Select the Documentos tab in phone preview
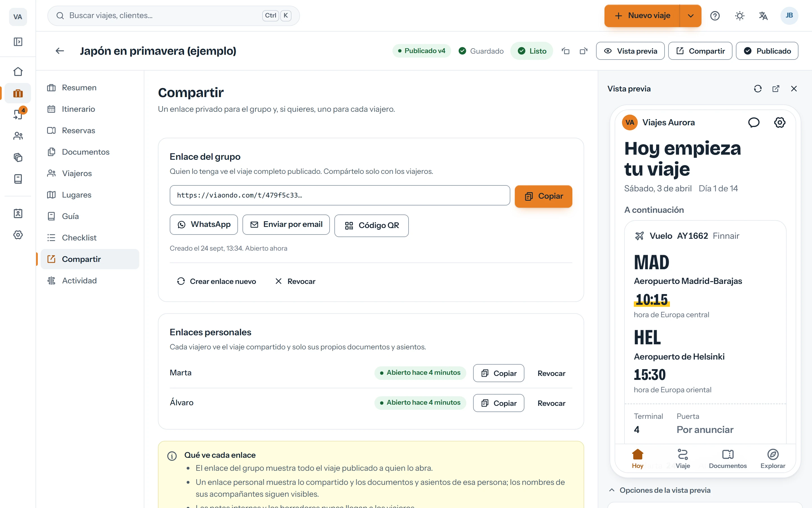Image resolution: width=812 pixels, height=508 pixels. click(x=727, y=458)
